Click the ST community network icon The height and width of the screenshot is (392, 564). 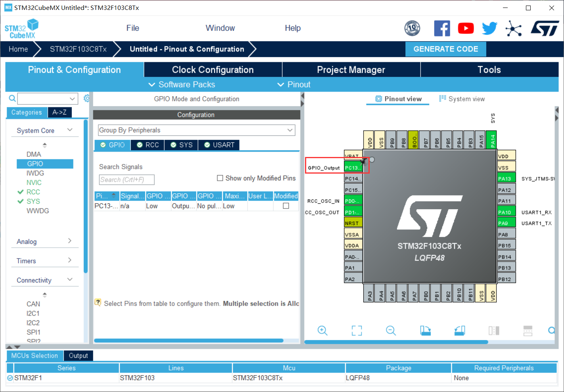(514, 28)
